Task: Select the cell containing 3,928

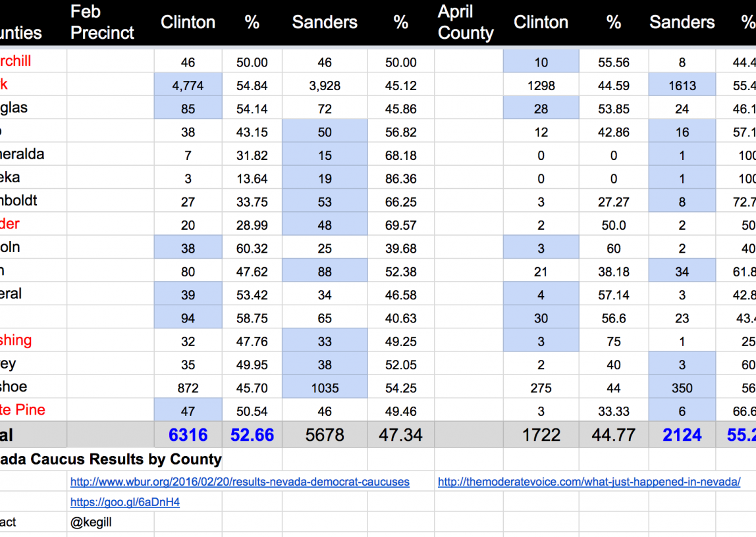Action: [x=325, y=86]
